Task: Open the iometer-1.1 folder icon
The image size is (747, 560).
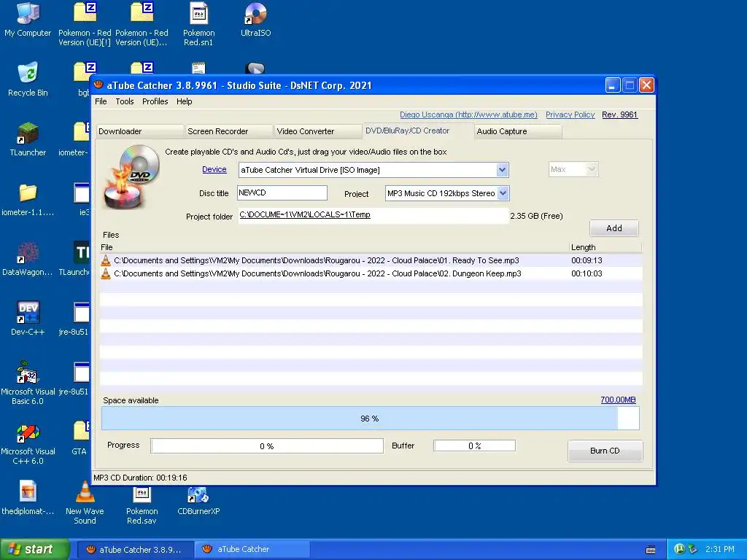Action: tap(28, 199)
